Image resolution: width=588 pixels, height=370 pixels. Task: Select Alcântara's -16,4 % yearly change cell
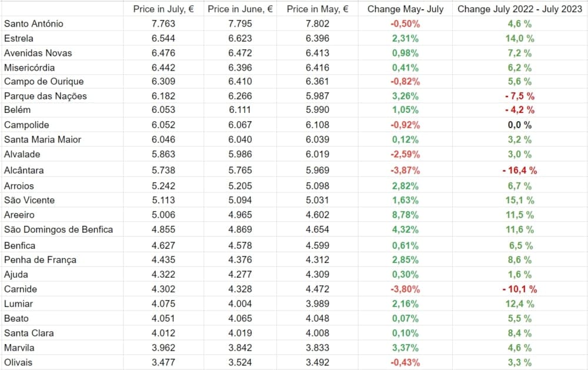point(520,171)
